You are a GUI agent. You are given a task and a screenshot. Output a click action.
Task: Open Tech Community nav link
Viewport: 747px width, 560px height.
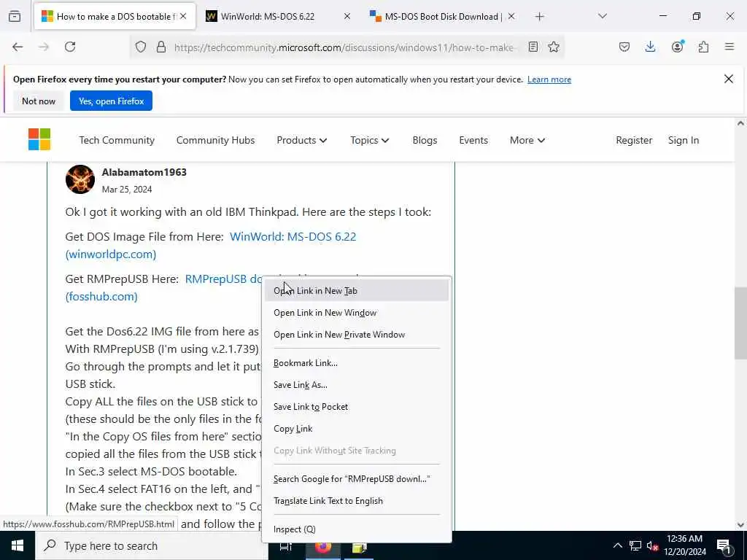pyautogui.click(x=117, y=140)
